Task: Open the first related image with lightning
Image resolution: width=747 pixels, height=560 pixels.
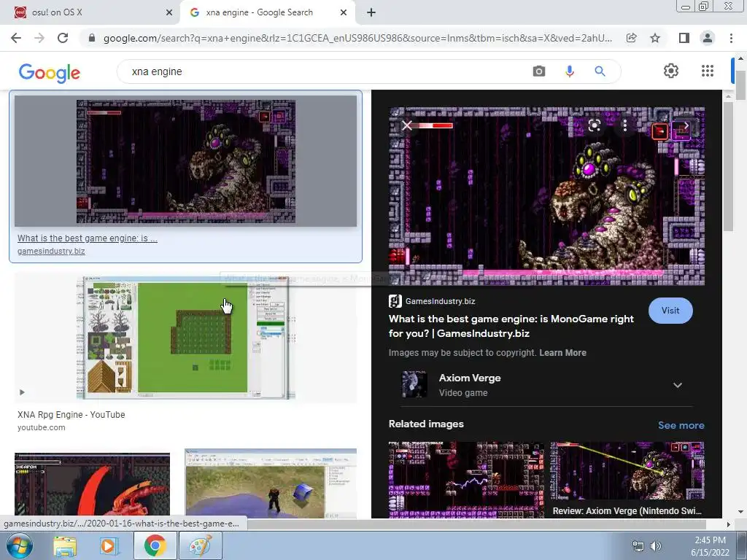Action: coord(466,480)
